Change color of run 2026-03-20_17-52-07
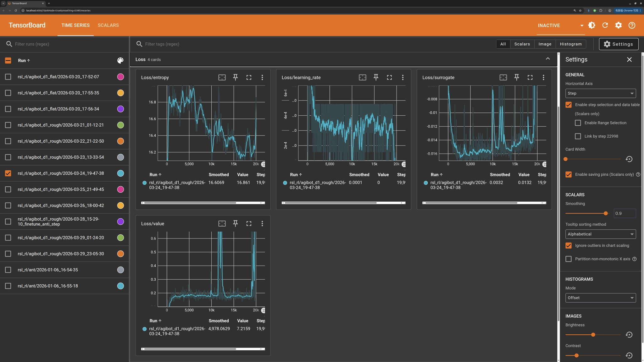 pyautogui.click(x=120, y=77)
